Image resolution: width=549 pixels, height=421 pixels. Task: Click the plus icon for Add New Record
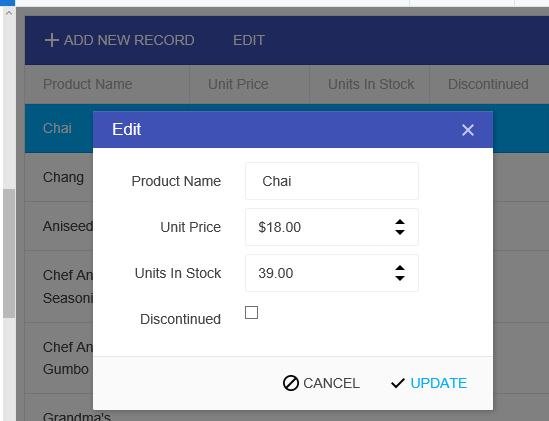(51, 40)
